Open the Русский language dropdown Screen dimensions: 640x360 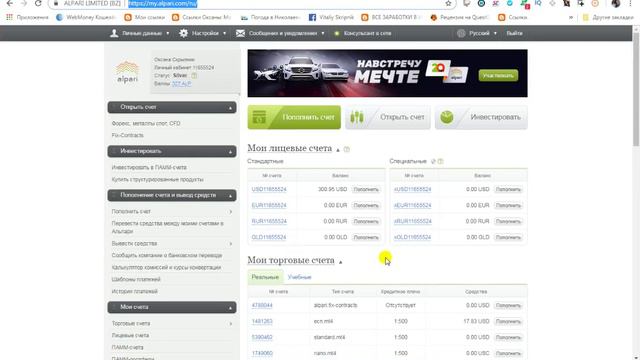point(477,33)
